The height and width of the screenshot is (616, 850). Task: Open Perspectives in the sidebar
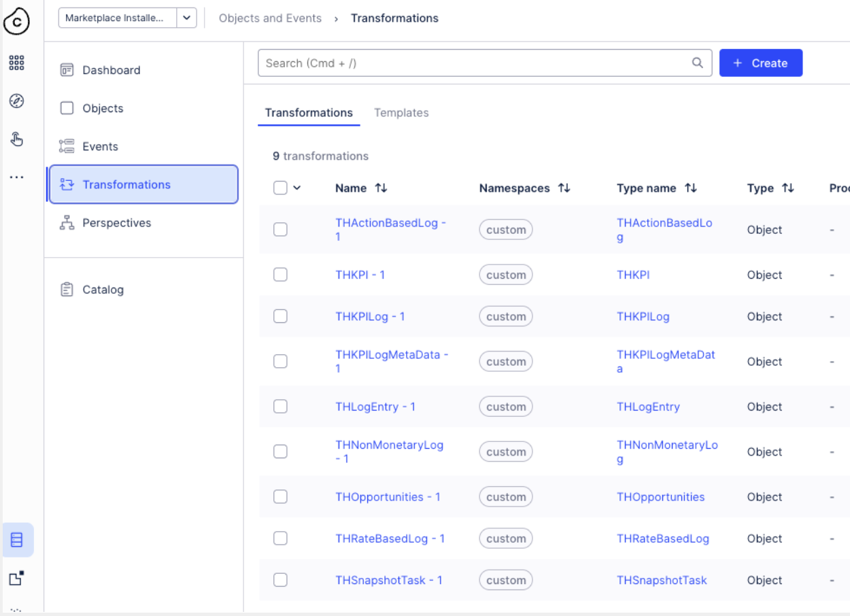coord(116,223)
